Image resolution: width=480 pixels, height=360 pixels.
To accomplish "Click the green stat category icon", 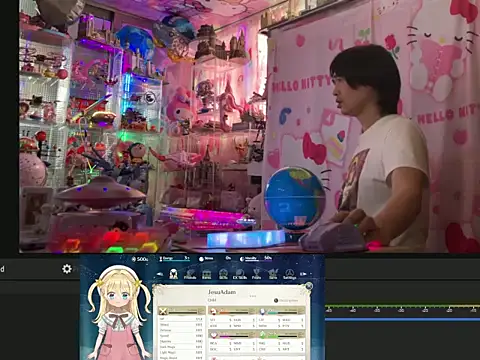I will coord(262,335).
